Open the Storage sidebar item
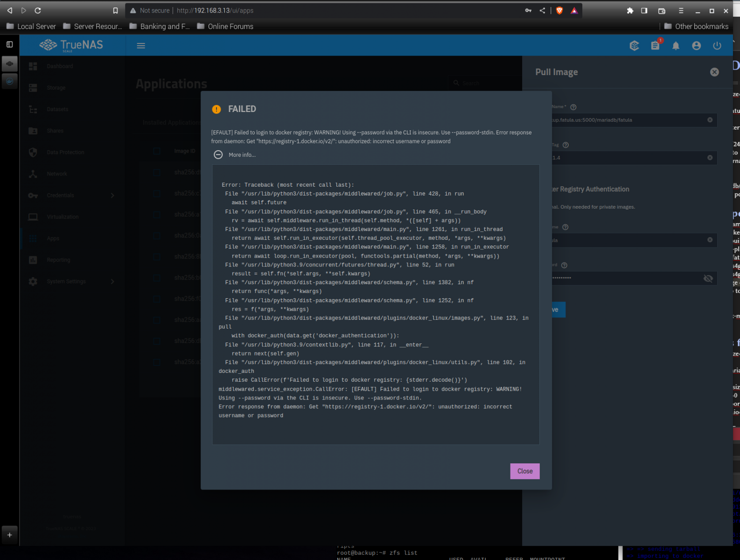This screenshot has width=740, height=560. (56, 88)
